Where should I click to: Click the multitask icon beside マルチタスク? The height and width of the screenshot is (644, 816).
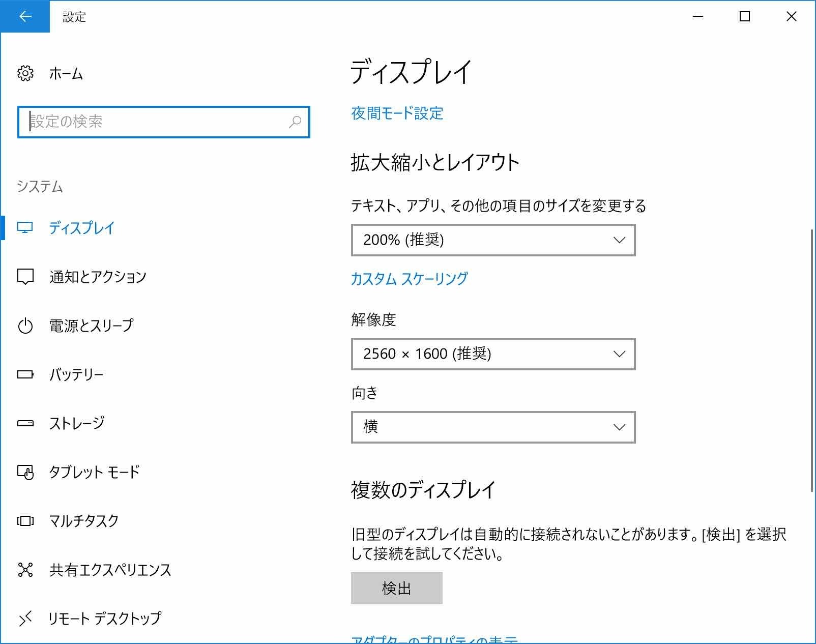click(25, 521)
